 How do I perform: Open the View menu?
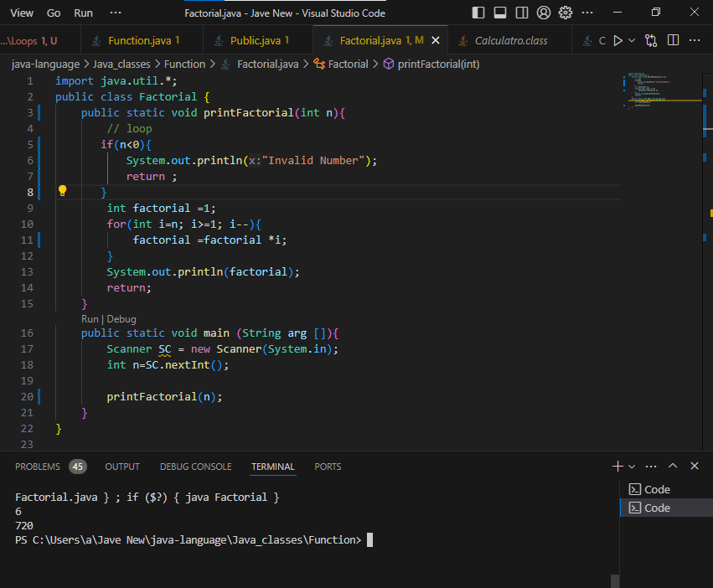pos(22,13)
